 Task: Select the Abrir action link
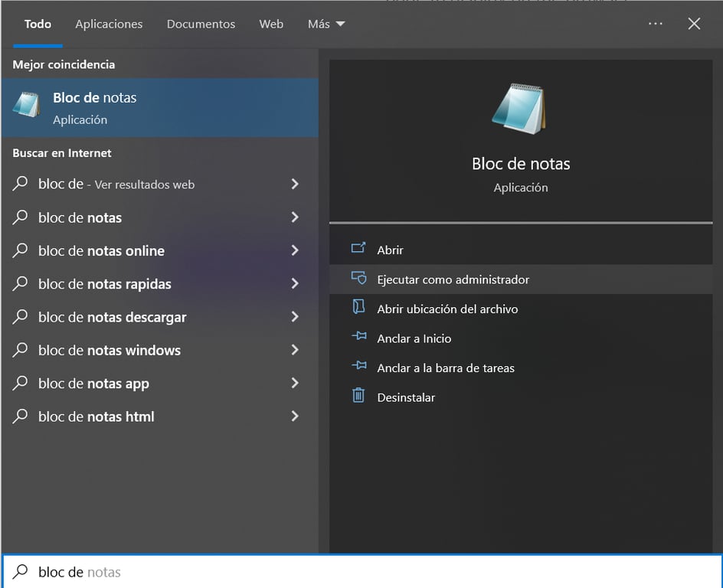390,249
